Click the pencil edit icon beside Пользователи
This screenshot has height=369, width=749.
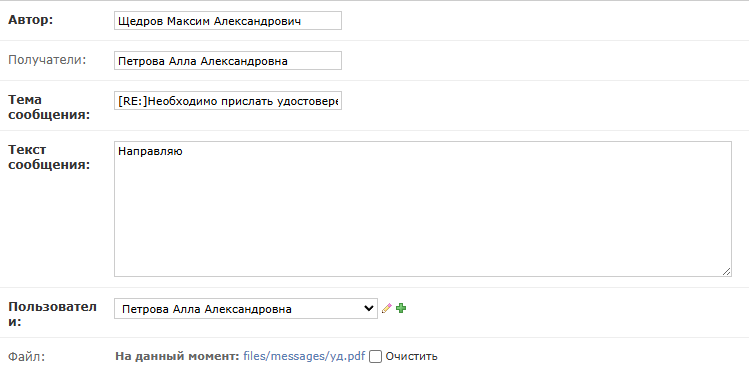pos(386,308)
